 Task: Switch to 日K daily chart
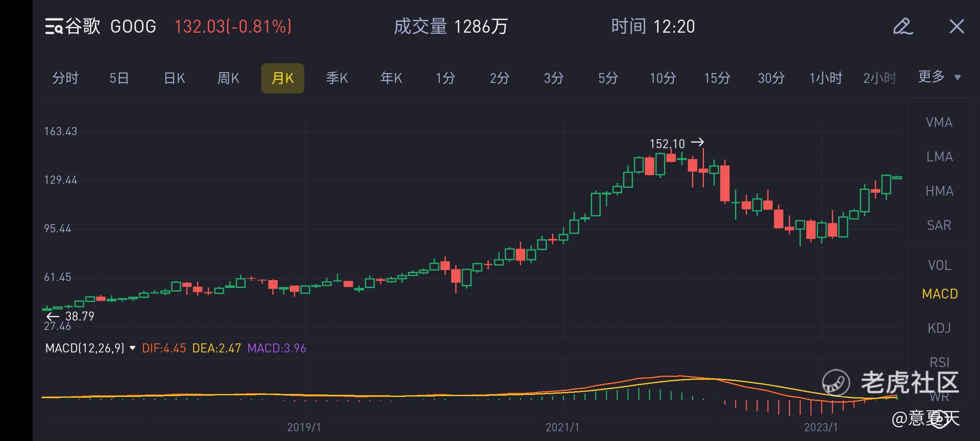click(x=174, y=78)
